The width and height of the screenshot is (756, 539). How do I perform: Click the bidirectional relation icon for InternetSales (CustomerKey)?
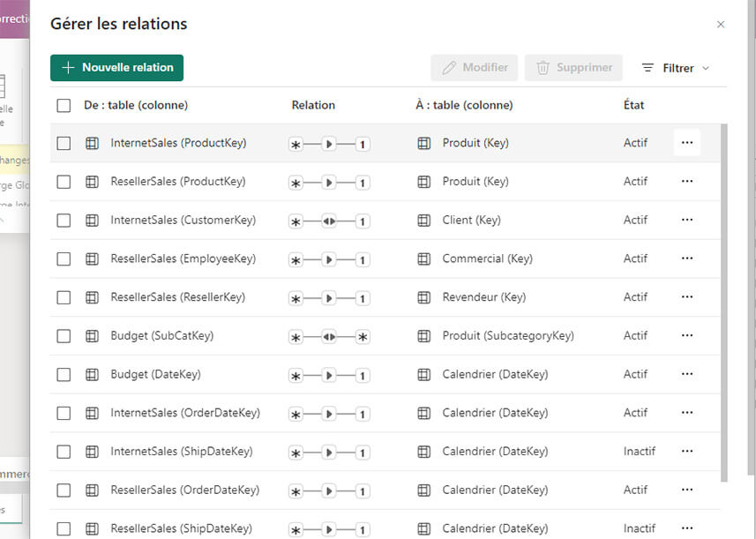[329, 221]
